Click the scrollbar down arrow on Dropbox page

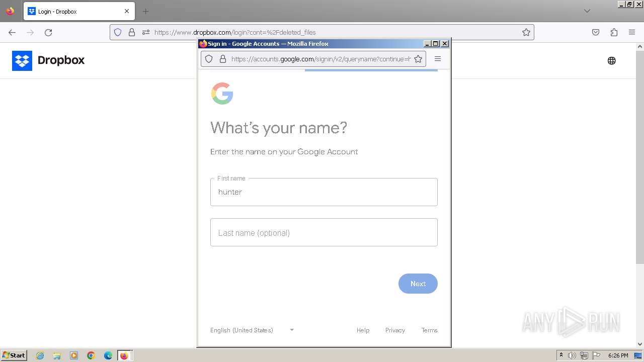[x=640, y=344]
